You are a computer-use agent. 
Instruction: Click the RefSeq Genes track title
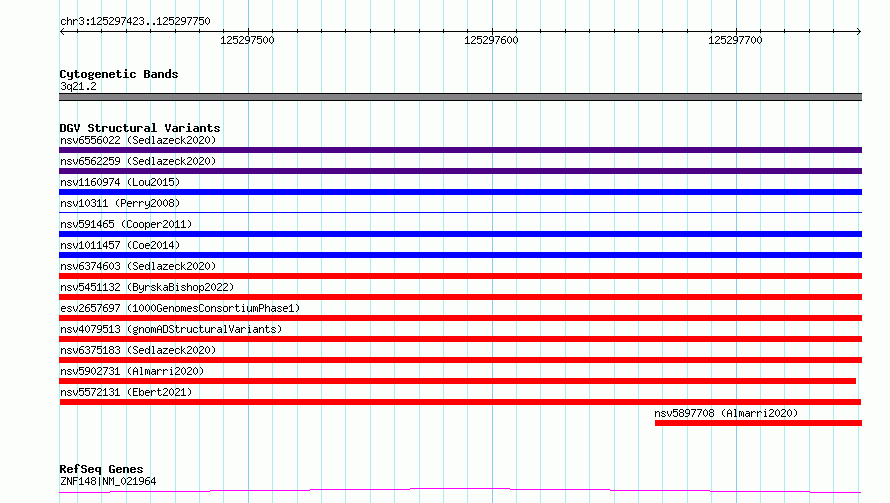tap(101, 469)
